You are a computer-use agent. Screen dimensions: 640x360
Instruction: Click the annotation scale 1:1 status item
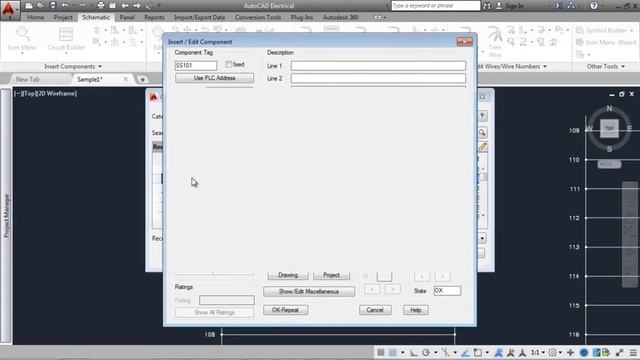(535, 352)
